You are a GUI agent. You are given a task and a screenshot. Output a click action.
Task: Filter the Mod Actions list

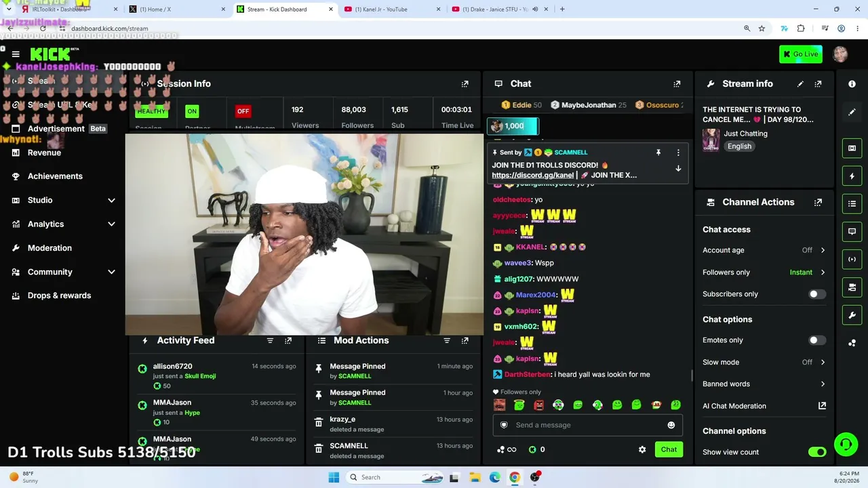pyautogui.click(x=447, y=340)
